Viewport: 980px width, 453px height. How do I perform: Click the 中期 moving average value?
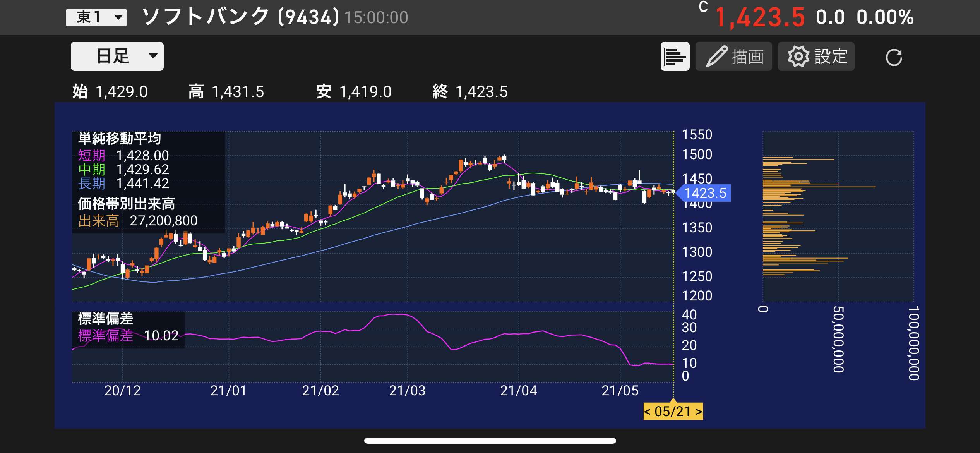[142, 170]
